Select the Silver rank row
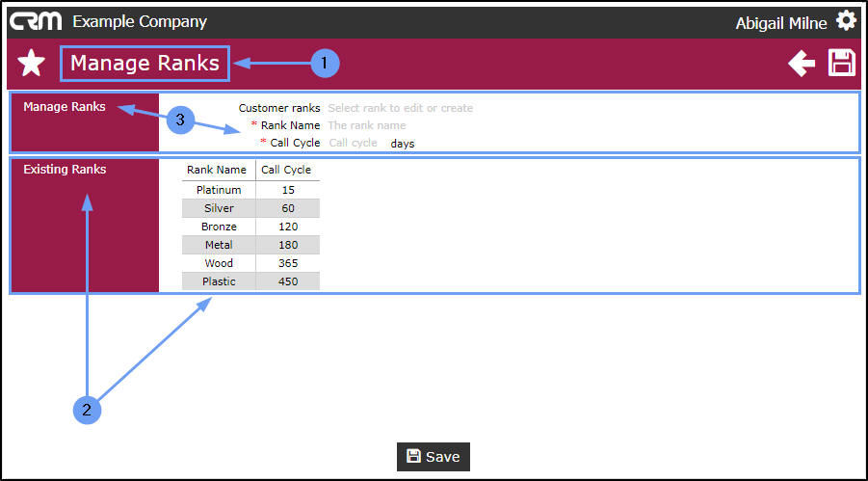 point(250,208)
